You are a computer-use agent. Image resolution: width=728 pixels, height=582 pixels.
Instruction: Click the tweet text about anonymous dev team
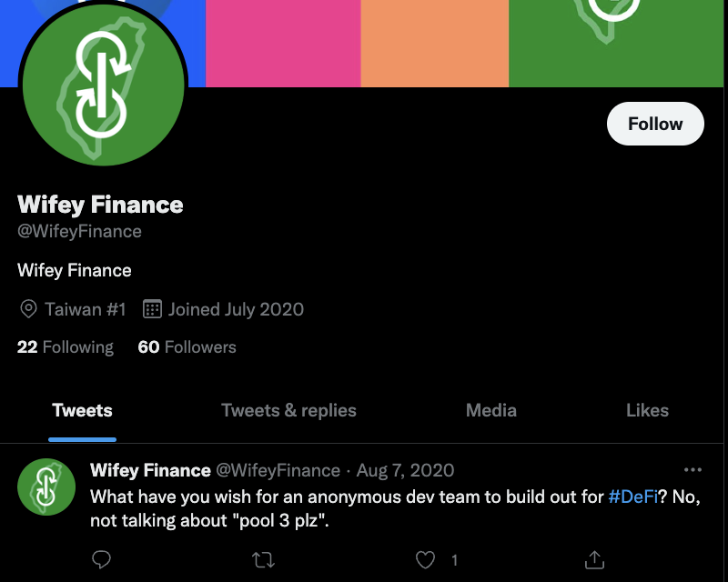tap(346, 497)
